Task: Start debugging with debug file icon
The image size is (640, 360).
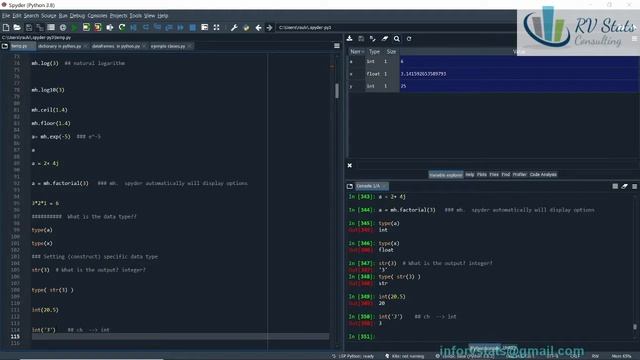Action: click(133, 27)
